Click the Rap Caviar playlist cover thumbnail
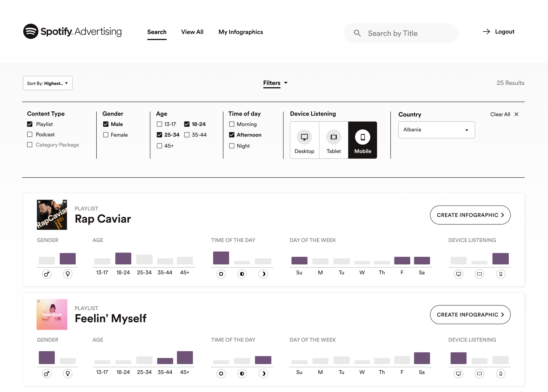548x392 pixels. click(52, 215)
